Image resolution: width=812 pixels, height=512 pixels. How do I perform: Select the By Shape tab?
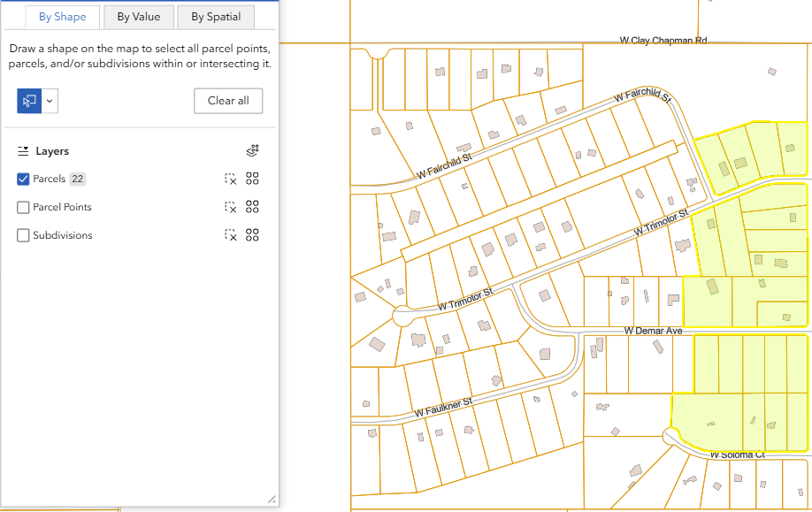tap(61, 16)
